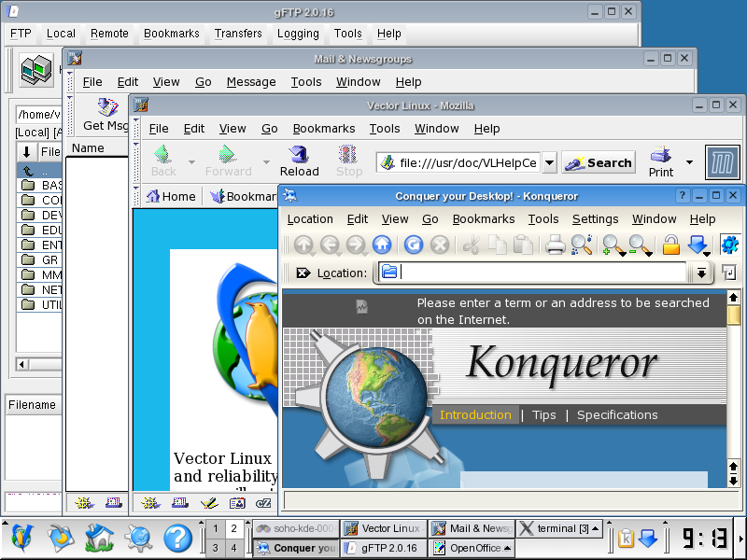The width and height of the screenshot is (747, 560).
Task: Click the Forward arrow in Konqueror's toolbar
Action: pyautogui.click(x=356, y=245)
